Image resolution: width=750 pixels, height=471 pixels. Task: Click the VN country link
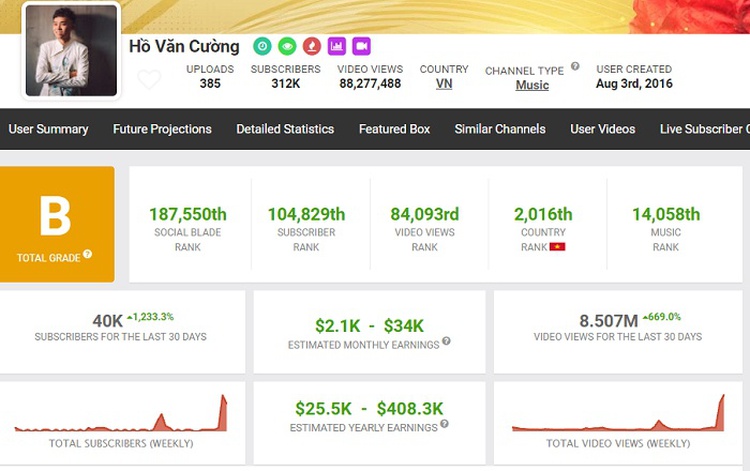click(x=444, y=84)
